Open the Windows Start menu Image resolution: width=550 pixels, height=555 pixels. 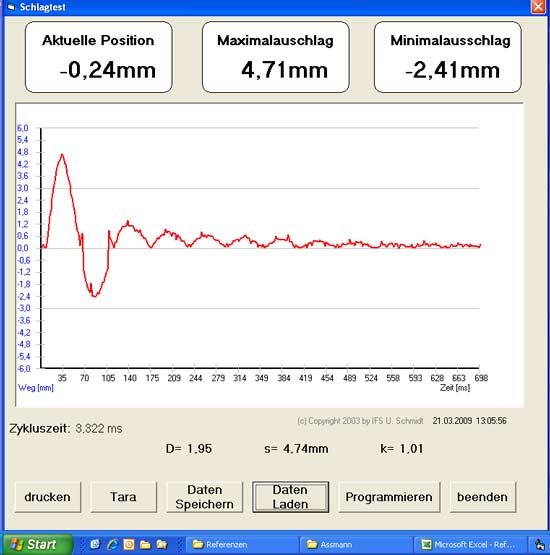37,544
